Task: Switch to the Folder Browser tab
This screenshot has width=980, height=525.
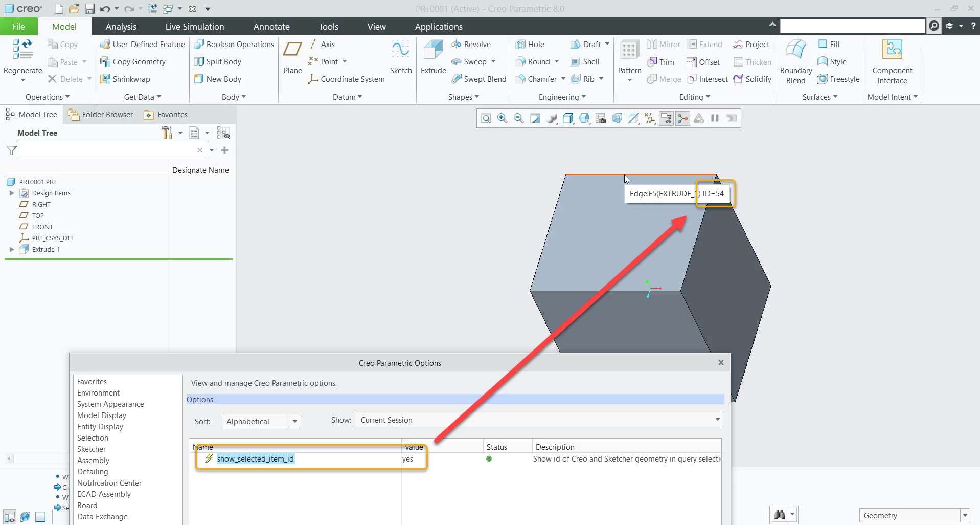Action: point(100,115)
